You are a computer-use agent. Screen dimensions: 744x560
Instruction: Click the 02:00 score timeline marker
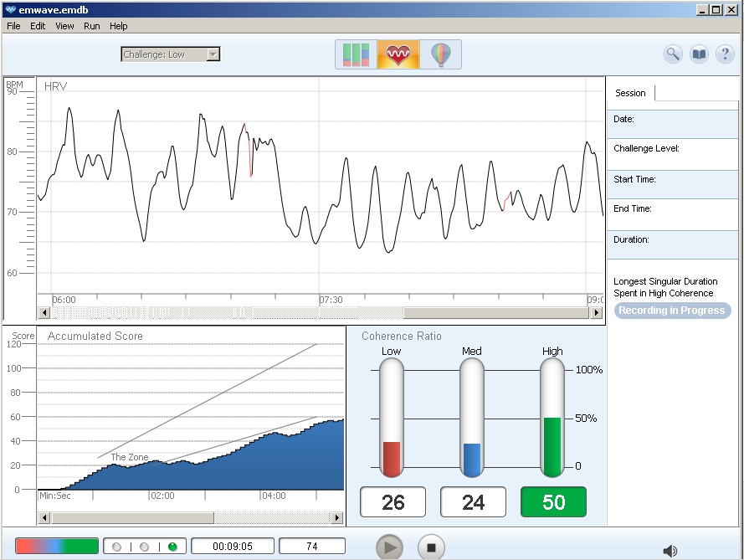click(x=162, y=496)
